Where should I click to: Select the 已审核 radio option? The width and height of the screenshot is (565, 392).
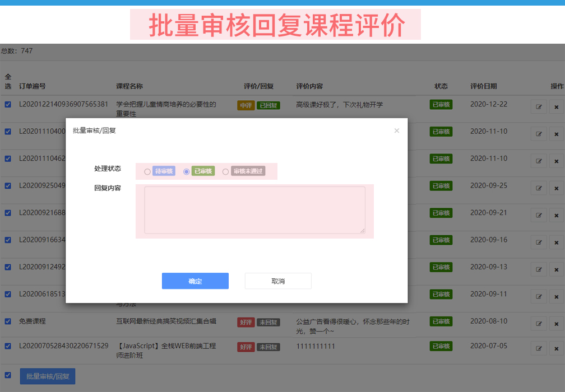click(186, 172)
